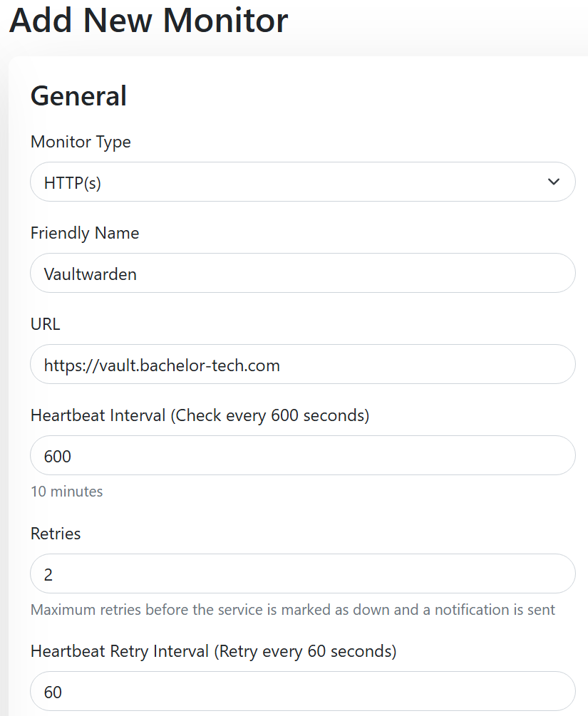Click the 'Retries' field label

click(56, 533)
